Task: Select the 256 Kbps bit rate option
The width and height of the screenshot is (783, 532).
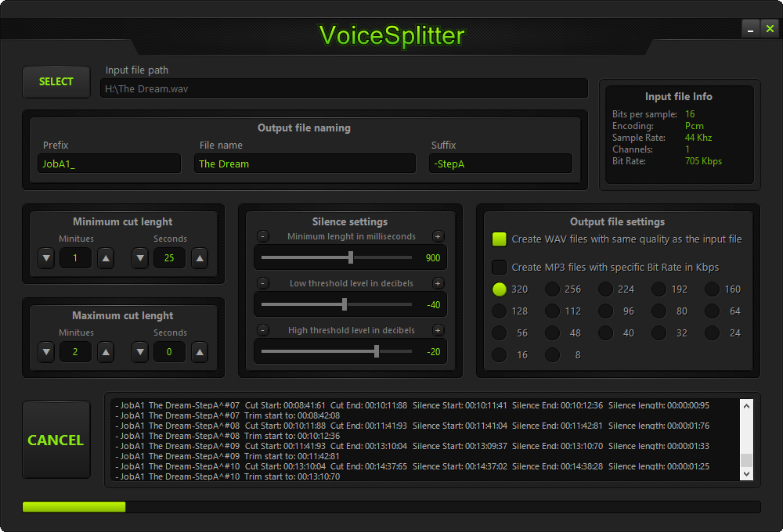Action: 553,289
